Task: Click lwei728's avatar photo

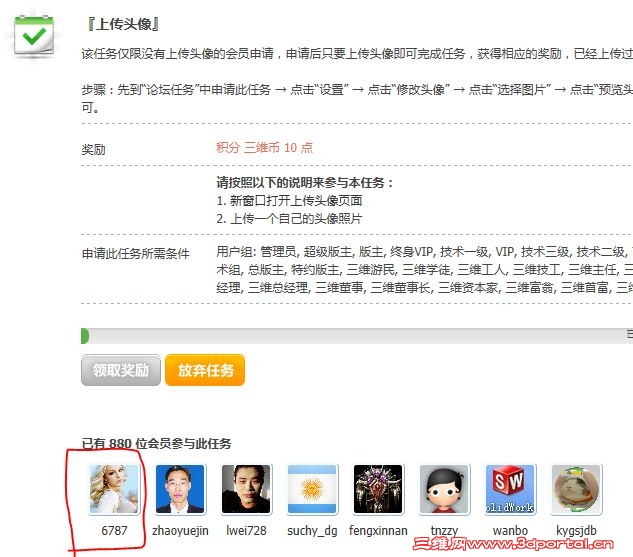Action: click(246, 489)
